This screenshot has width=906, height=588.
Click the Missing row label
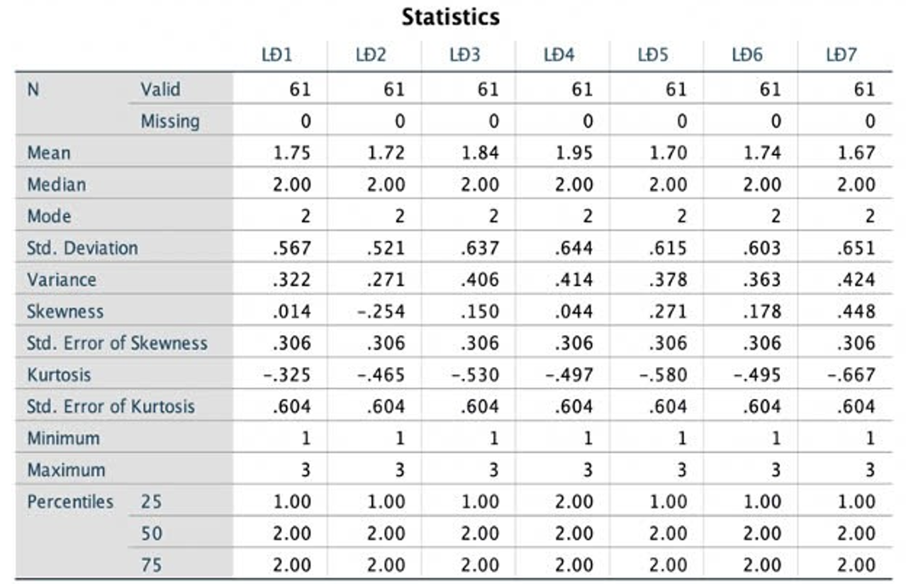169,121
